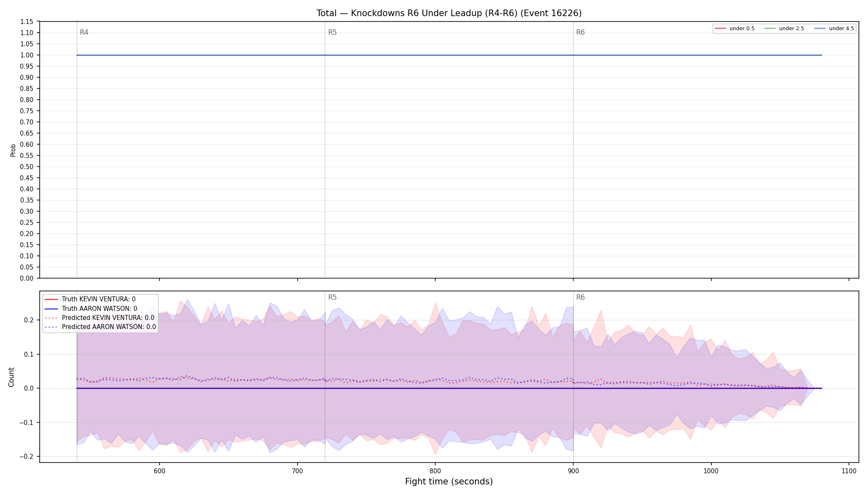Click the 0.2 tick on the Count axis
This screenshot has width=868, height=496.
pos(29,320)
